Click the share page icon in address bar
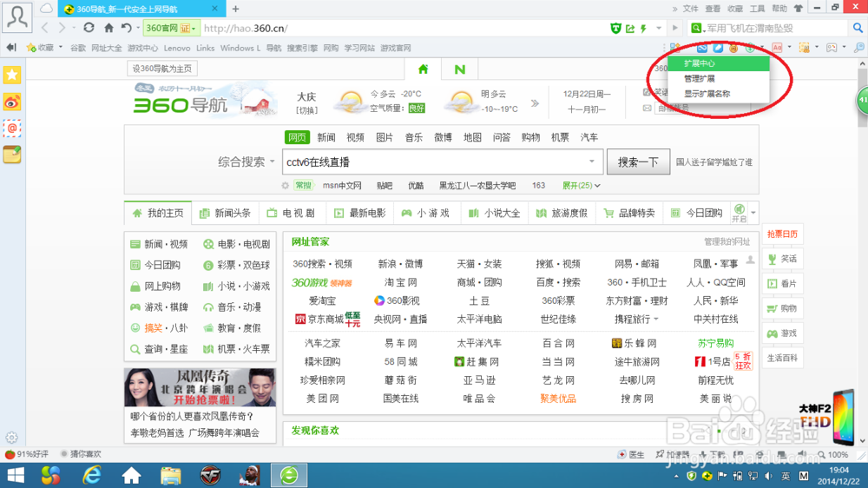868x488 pixels. (630, 29)
